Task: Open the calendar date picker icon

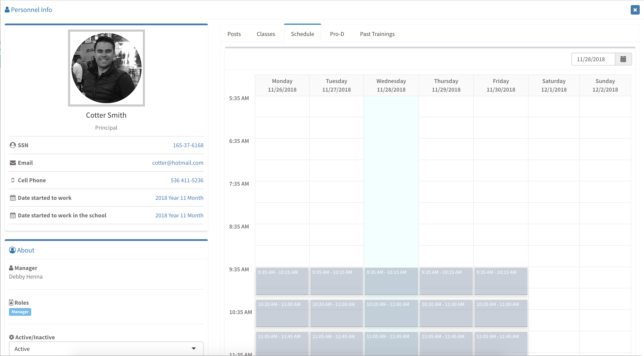Action: [x=623, y=59]
